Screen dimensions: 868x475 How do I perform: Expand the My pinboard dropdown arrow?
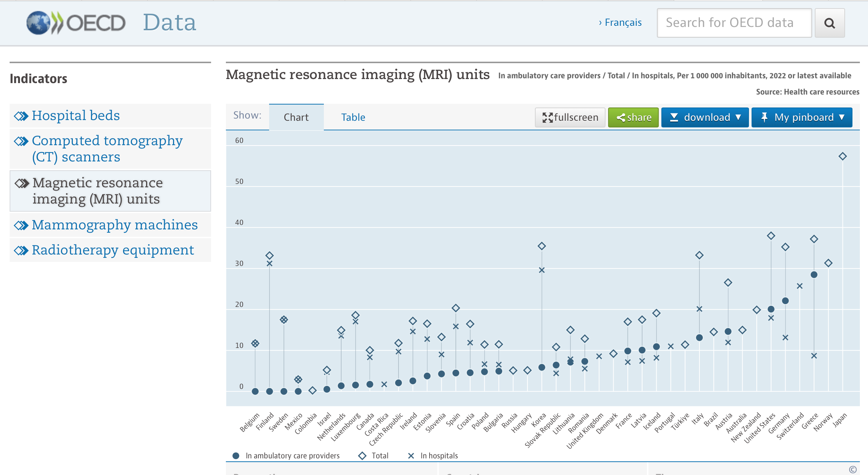[842, 117]
